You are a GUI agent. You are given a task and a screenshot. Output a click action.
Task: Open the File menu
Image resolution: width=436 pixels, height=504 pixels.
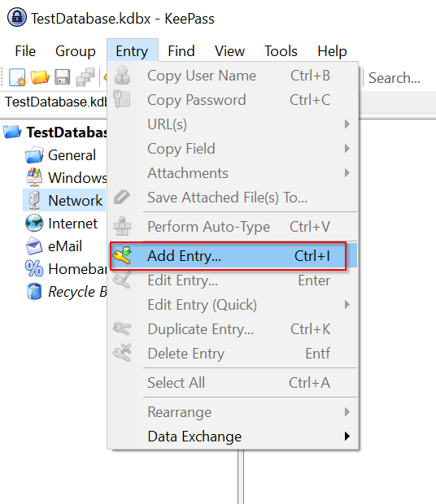click(x=25, y=50)
